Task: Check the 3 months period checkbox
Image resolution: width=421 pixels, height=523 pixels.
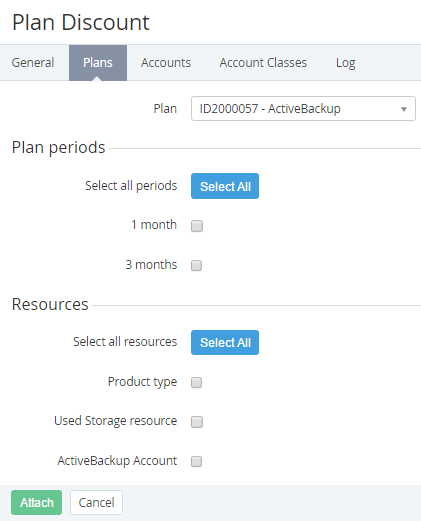Action: tap(196, 266)
